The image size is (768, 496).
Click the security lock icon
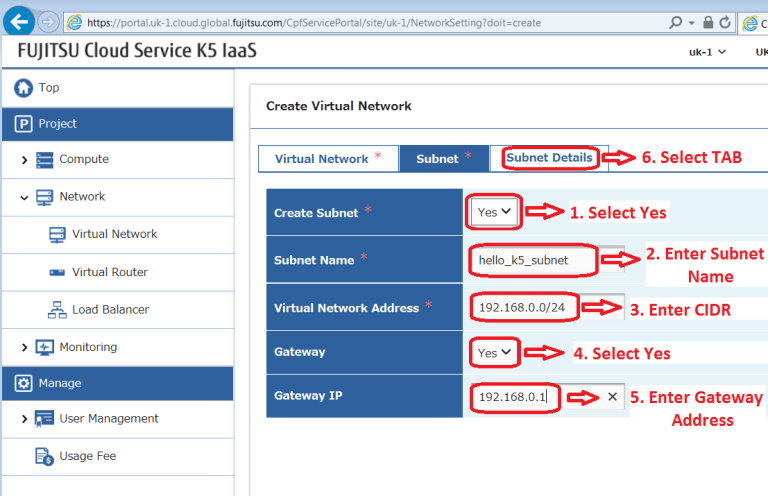pos(708,22)
